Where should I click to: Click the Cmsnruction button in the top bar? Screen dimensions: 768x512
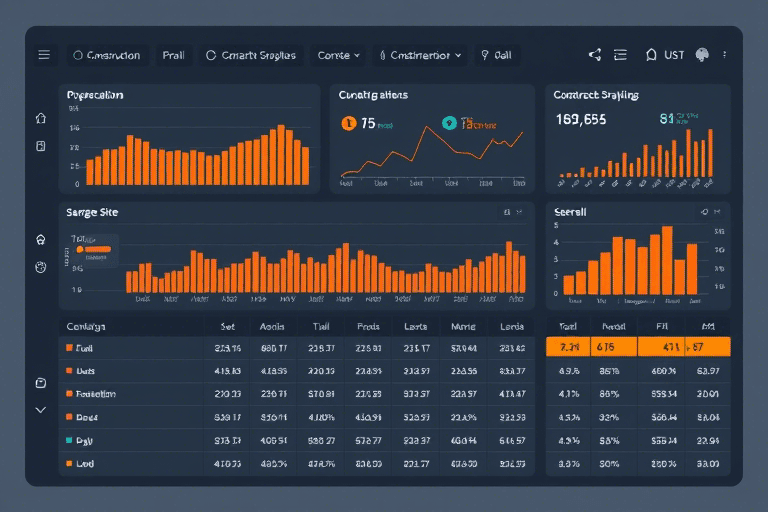(x=107, y=56)
